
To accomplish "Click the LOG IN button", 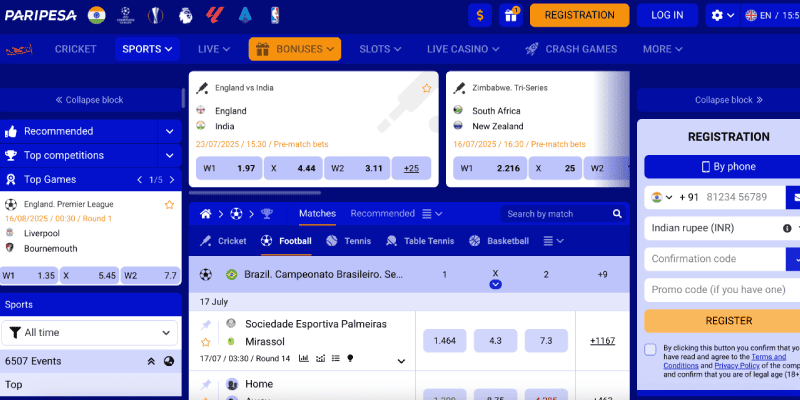I will tap(667, 15).
